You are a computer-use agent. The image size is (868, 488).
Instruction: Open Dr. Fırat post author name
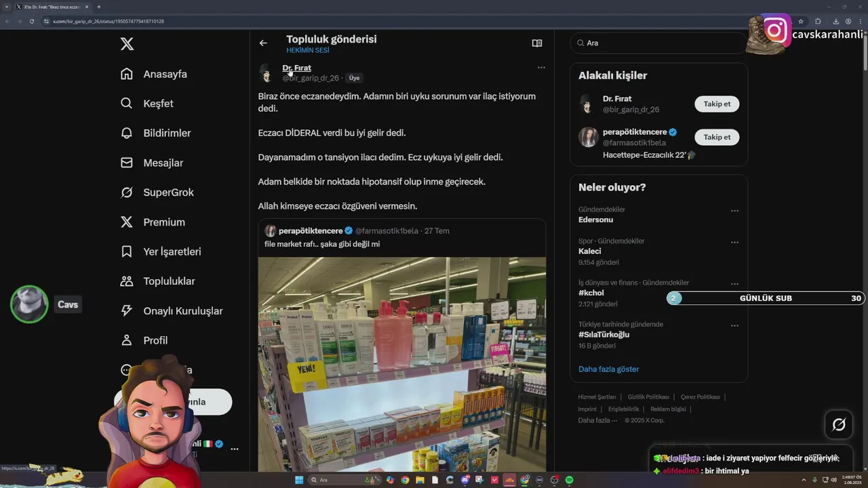296,68
